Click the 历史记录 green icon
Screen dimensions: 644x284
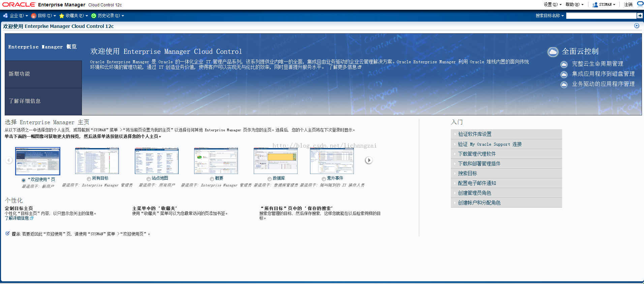click(x=94, y=16)
